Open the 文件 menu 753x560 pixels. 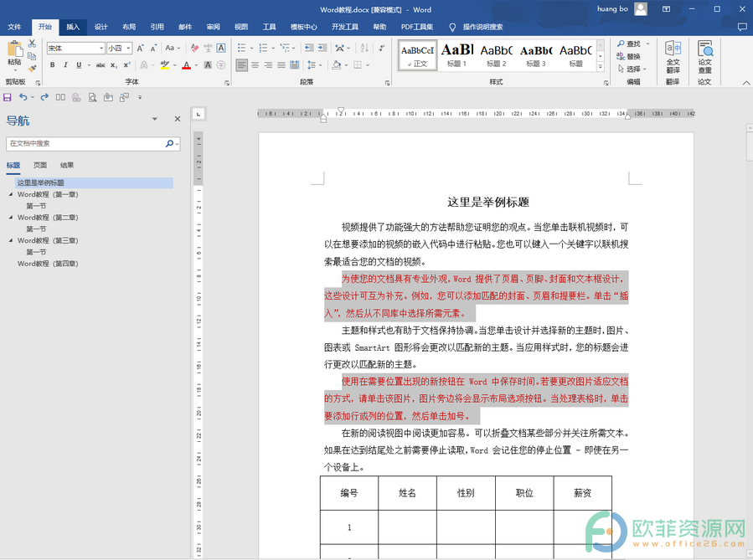pos(14,27)
